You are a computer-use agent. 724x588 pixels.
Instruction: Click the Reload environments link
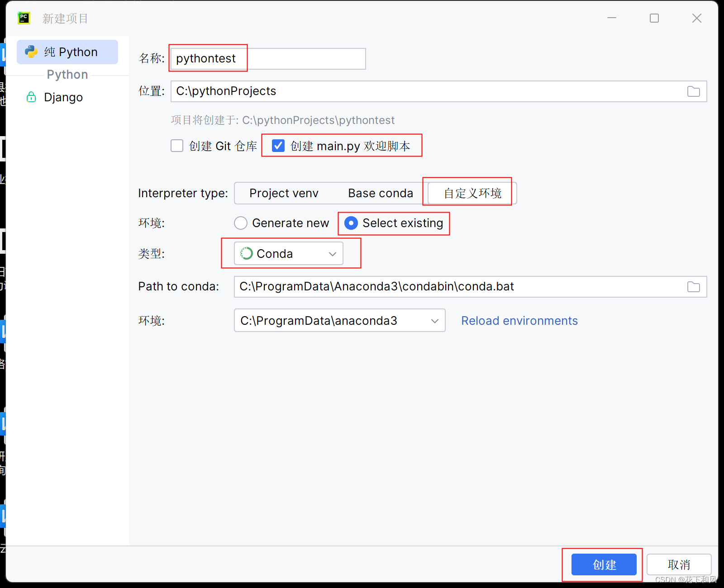[x=519, y=321]
